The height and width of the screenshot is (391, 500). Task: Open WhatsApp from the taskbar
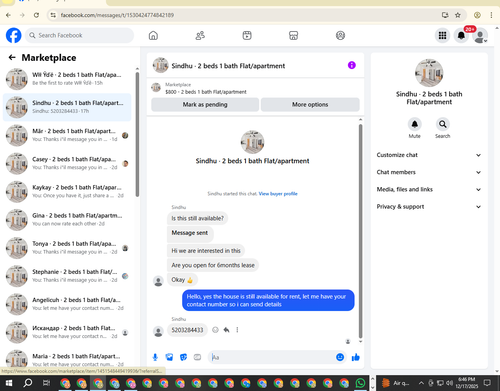(360, 383)
